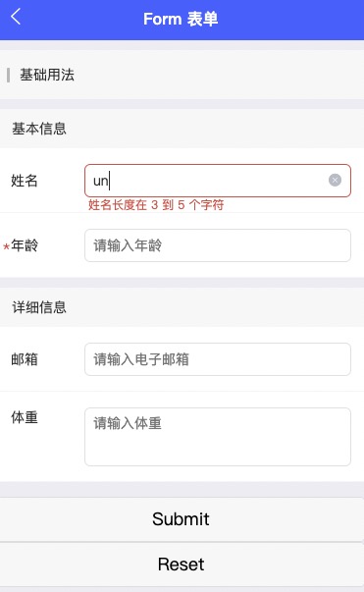Click the gray bar marker beside 基础用法
This screenshot has height=592, width=364.
[8, 75]
